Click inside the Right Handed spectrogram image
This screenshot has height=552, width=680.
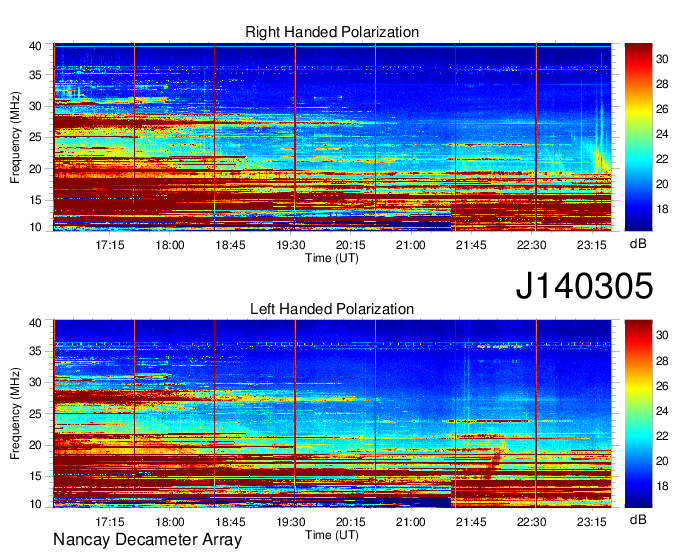(x=332, y=137)
